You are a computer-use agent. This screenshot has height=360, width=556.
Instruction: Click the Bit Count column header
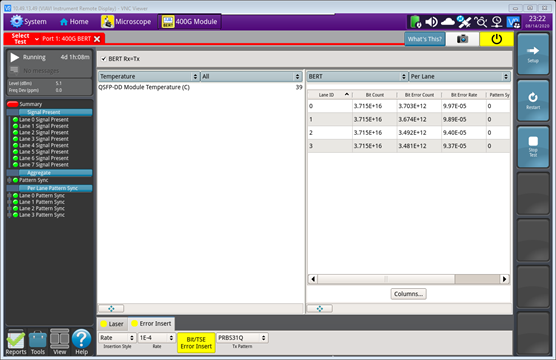(374, 95)
